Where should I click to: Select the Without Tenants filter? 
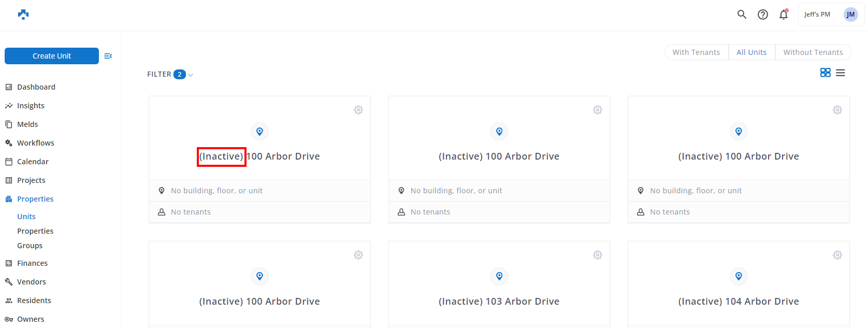click(813, 52)
